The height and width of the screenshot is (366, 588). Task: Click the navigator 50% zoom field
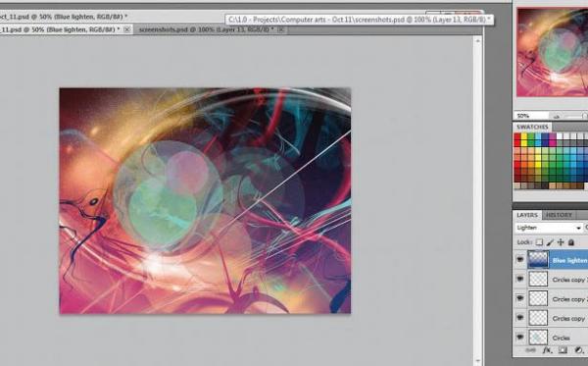coord(530,116)
